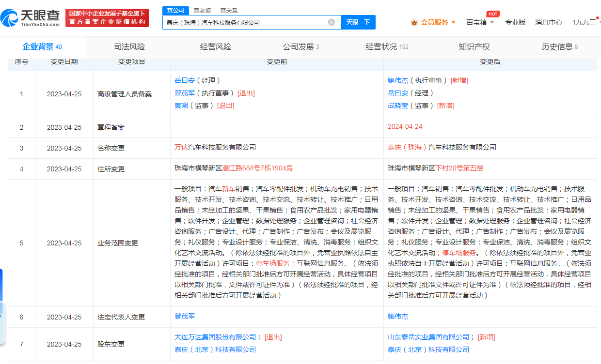Screen dimensions: 601x364
Task: Open 山东泰岳实业集团有限公司 shareholder link
Action: (x=428, y=337)
